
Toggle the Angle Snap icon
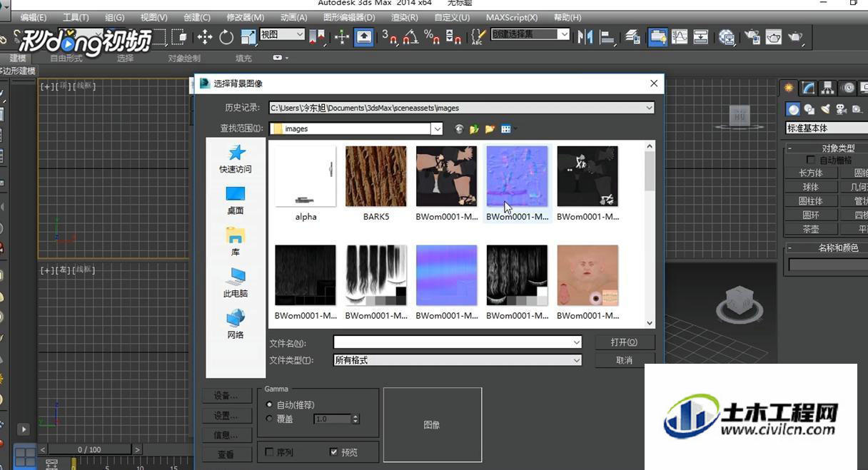410,37
